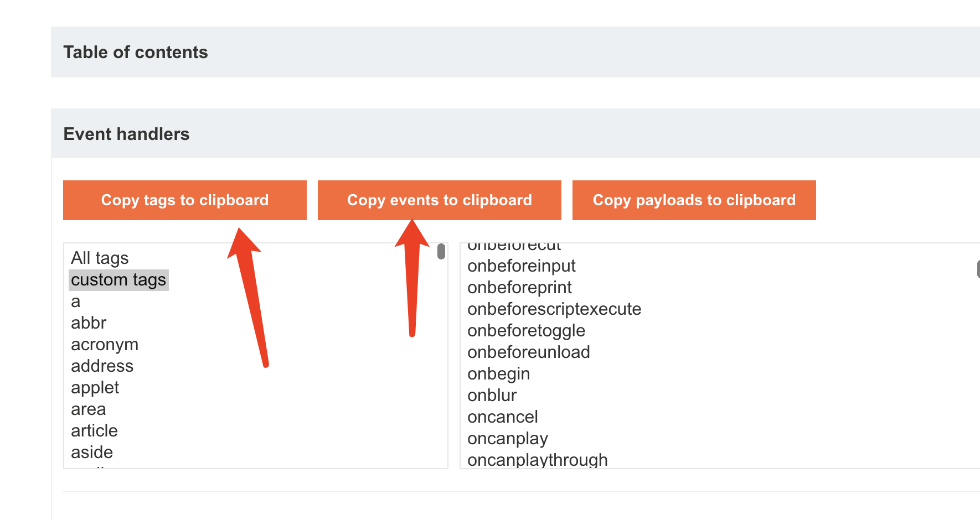Click Copy tags to clipboard button
The width and height of the screenshot is (980, 520).
pos(184,200)
